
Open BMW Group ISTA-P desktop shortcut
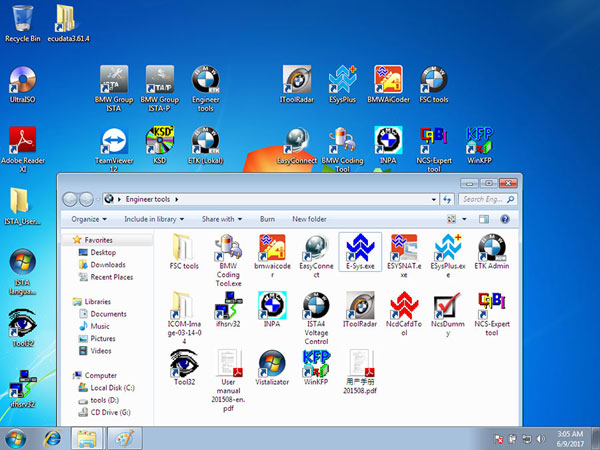click(160, 88)
